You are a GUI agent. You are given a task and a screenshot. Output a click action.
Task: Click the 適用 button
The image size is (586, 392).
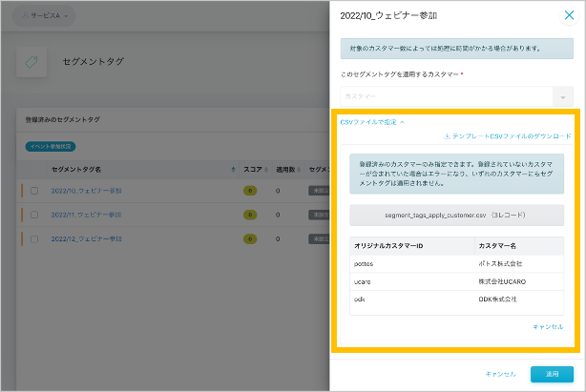[552, 374]
